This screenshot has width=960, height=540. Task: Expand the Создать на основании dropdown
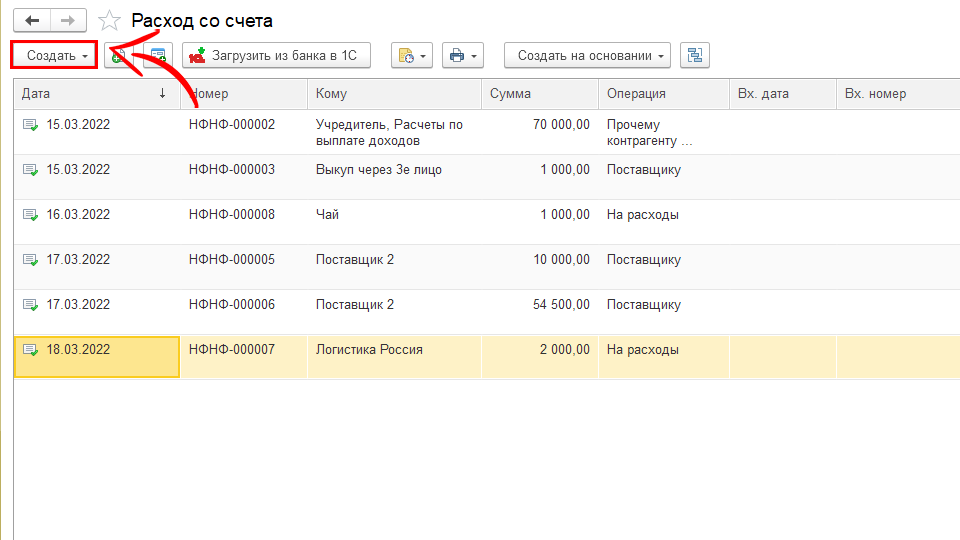click(x=592, y=56)
